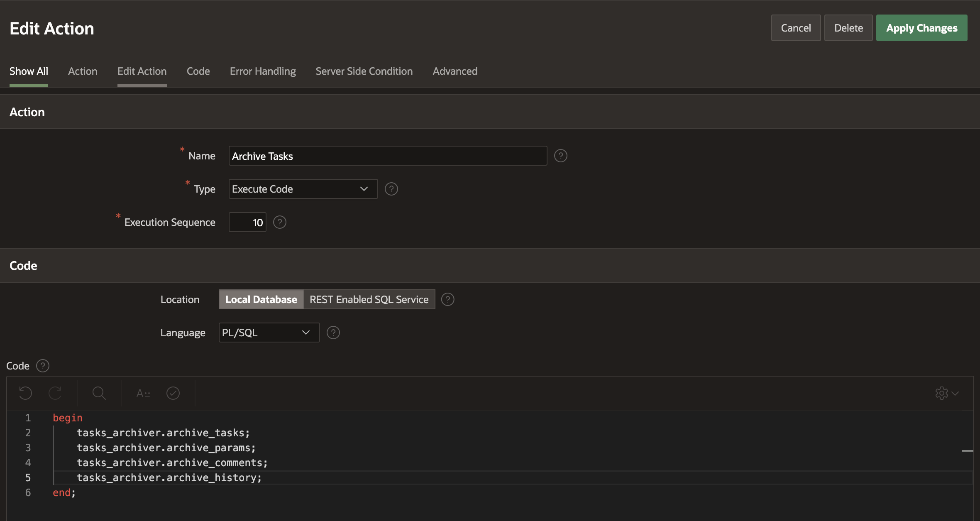Click the Cancel button

[x=796, y=28]
